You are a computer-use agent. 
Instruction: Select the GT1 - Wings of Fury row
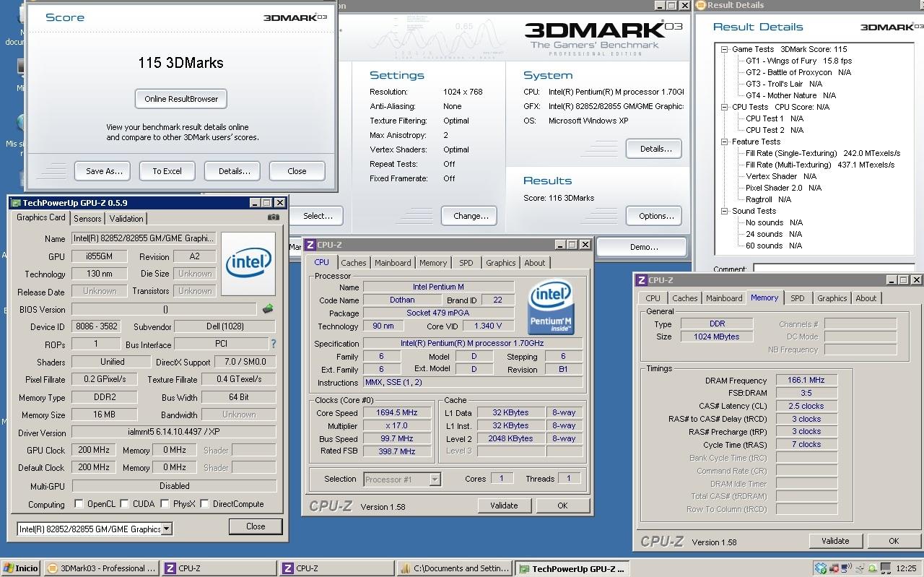tap(798, 61)
